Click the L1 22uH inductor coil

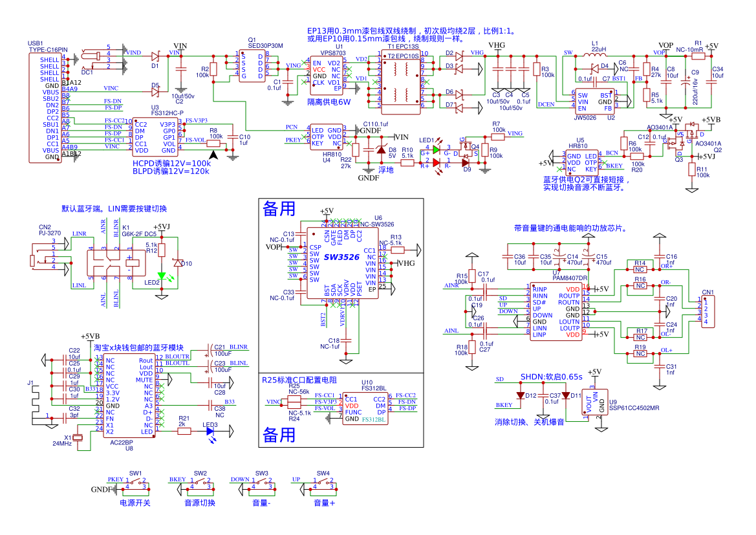596,55
